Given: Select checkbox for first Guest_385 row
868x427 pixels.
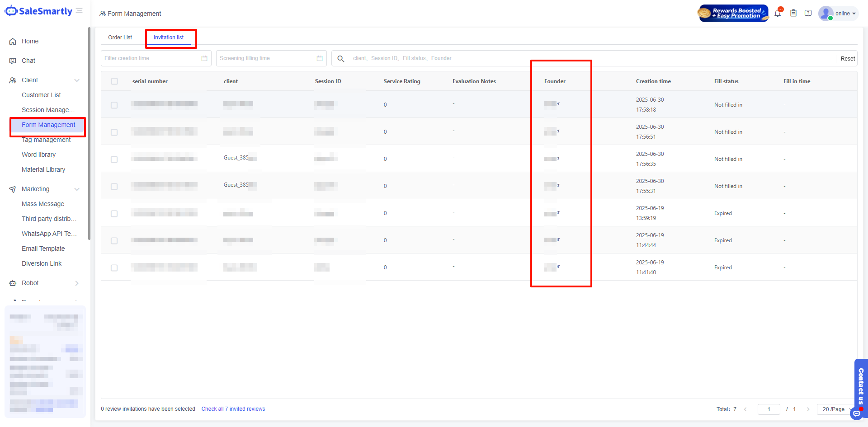Looking at the screenshot, I should (114, 159).
